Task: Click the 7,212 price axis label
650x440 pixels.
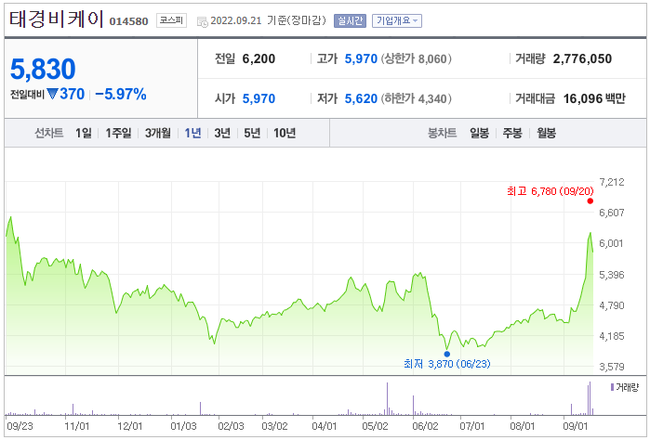Action: tap(611, 182)
